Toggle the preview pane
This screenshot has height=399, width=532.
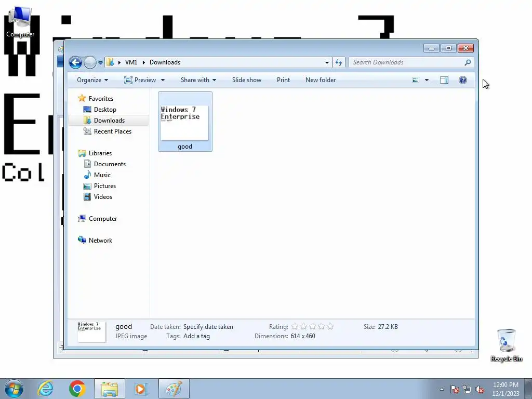pyautogui.click(x=444, y=80)
